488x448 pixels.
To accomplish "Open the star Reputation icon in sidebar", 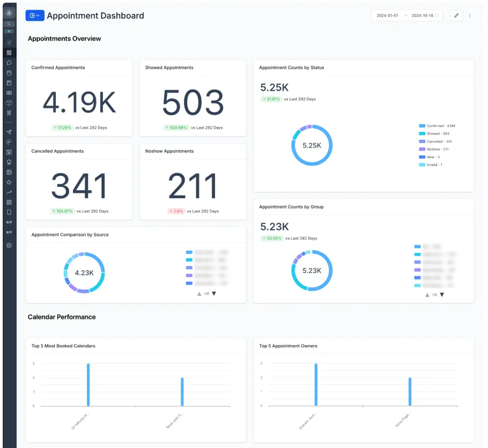I will point(9,182).
